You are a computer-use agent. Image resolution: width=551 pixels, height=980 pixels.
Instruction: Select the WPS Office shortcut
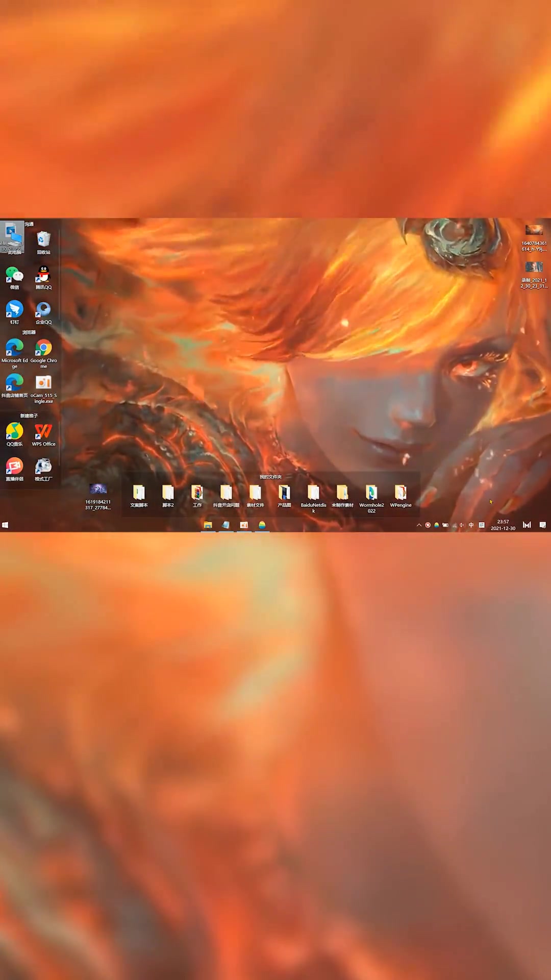click(x=43, y=434)
